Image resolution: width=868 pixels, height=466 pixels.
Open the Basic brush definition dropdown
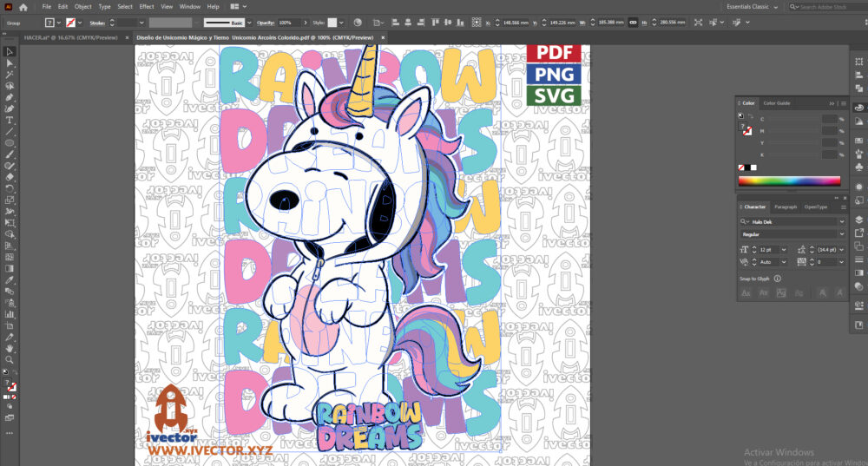249,23
